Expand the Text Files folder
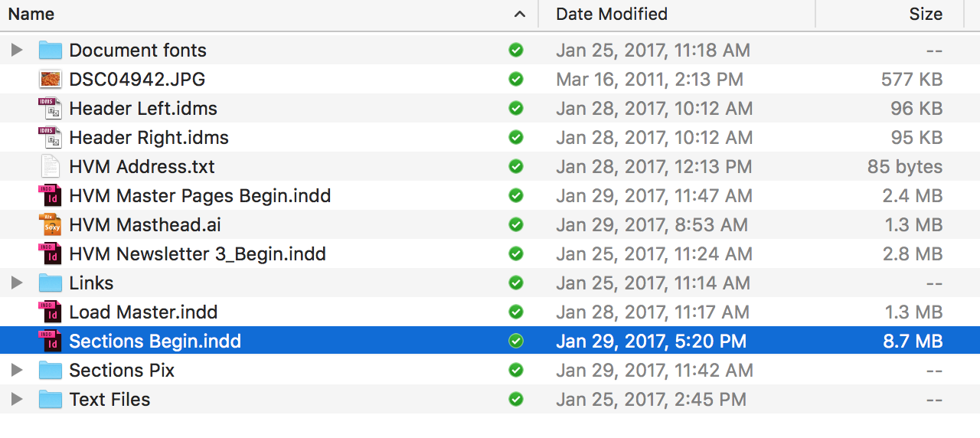 coord(17,400)
